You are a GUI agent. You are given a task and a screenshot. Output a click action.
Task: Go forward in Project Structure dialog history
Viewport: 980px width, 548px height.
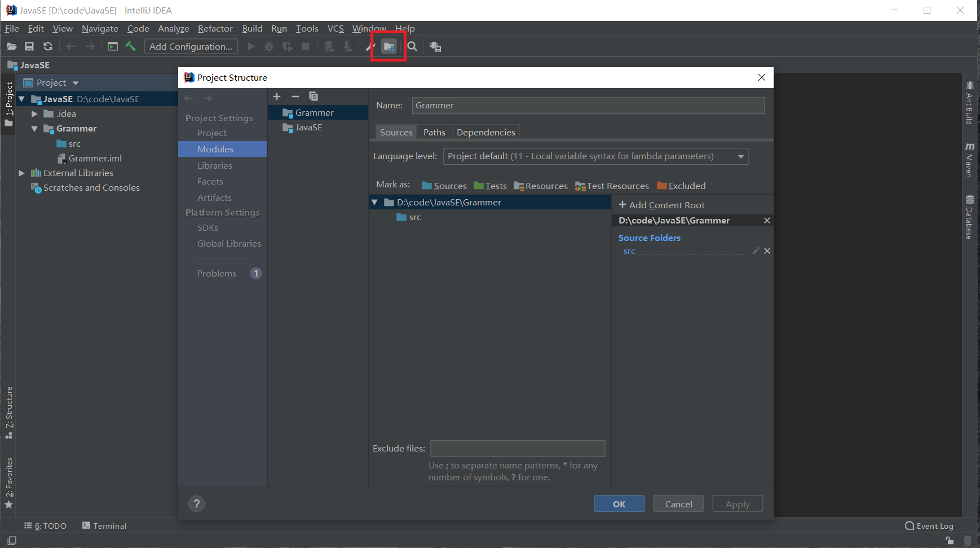pyautogui.click(x=207, y=98)
